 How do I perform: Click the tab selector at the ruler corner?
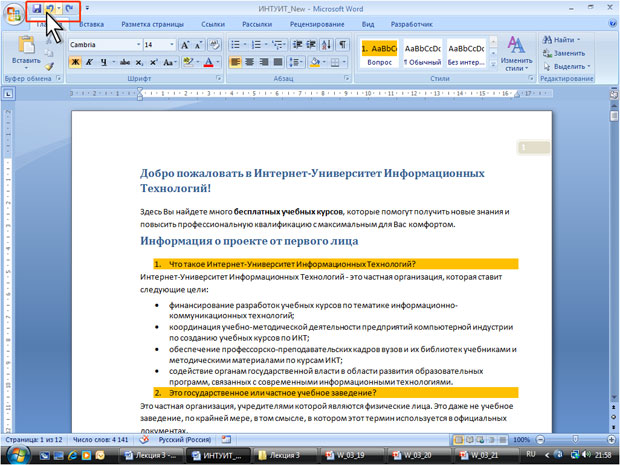point(8,94)
